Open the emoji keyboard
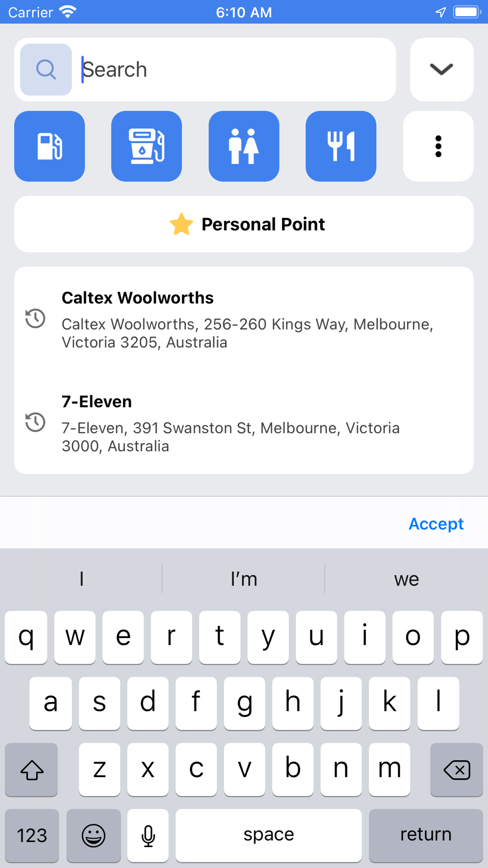Image resolution: width=488 pixels, height=868 pixels. pos(93,835)
